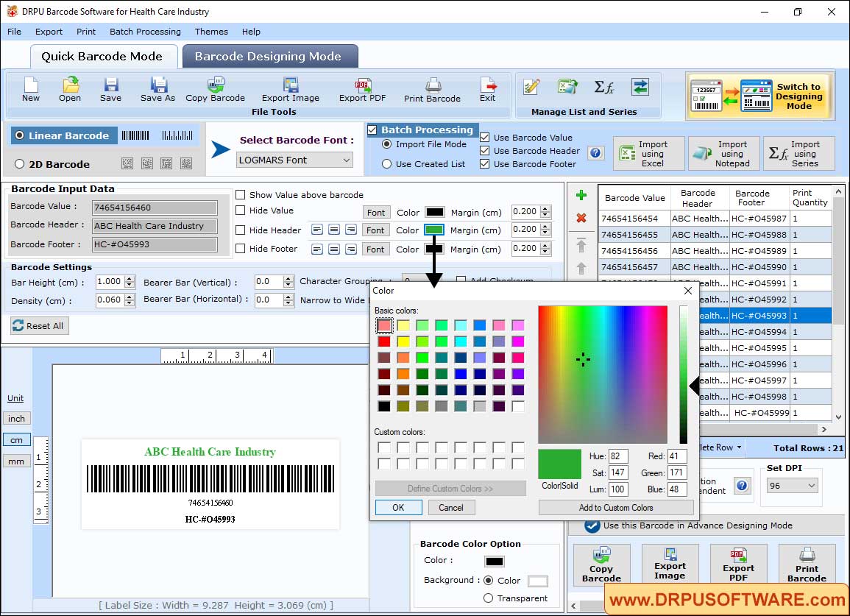The width and height of the screenshot is (850, 616).
Task: Click Import using Notepad
Action: (724, 154)
